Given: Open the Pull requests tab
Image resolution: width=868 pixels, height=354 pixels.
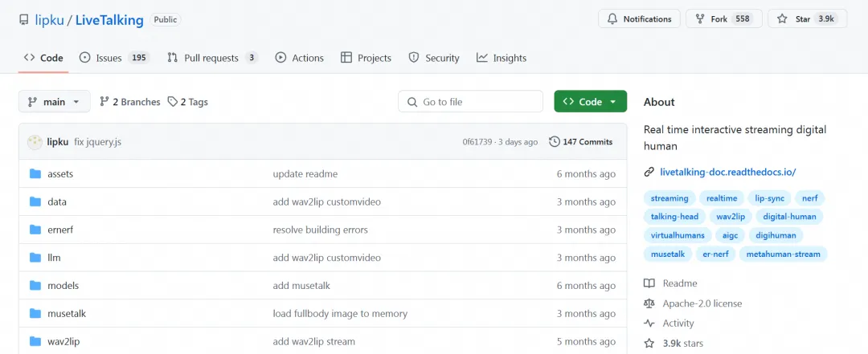Looking at the screenshot, I should [212, 58].
